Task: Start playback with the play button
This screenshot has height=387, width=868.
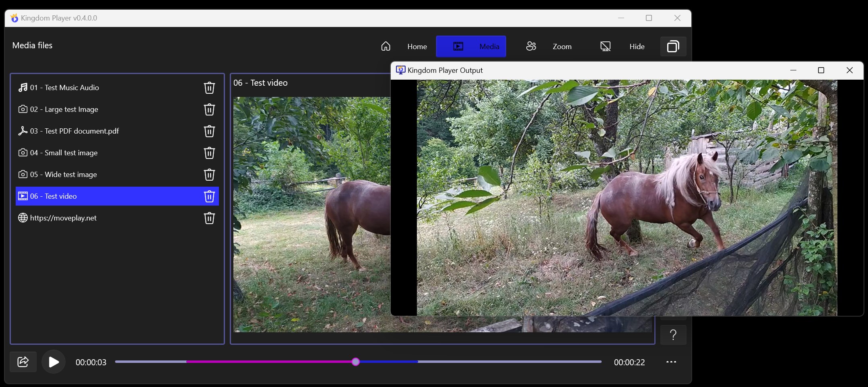Action: pyautogui.click(x=54, y=362)
